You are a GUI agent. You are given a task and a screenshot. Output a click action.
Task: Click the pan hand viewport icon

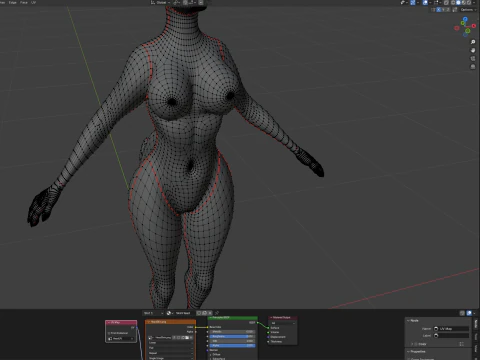(x=473, y=50)
